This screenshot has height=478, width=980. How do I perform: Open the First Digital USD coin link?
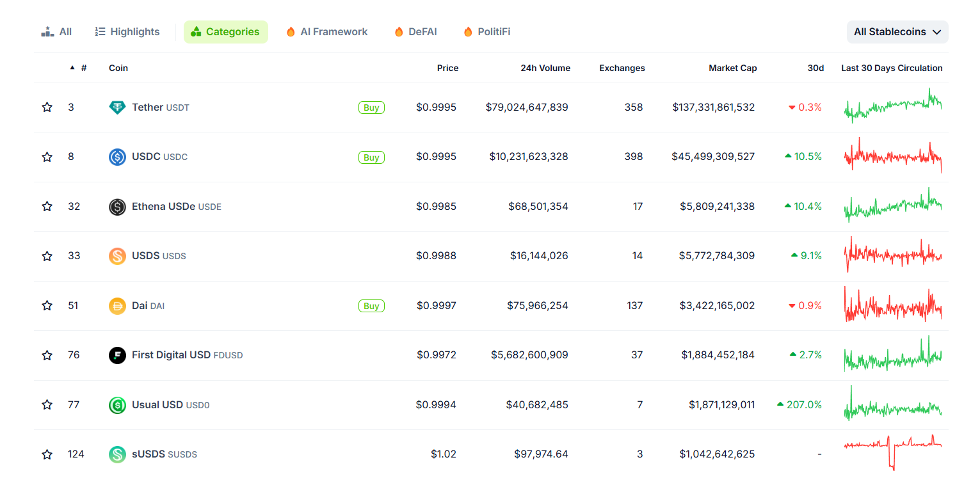[x=188, y=355]
